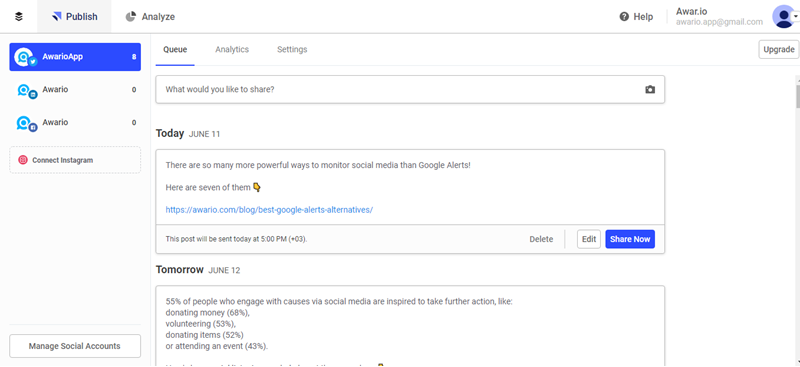Viewport: 800px width, 367px height.
Task: Switch to the Analytics tab
Action: click(x=232, y=50)
